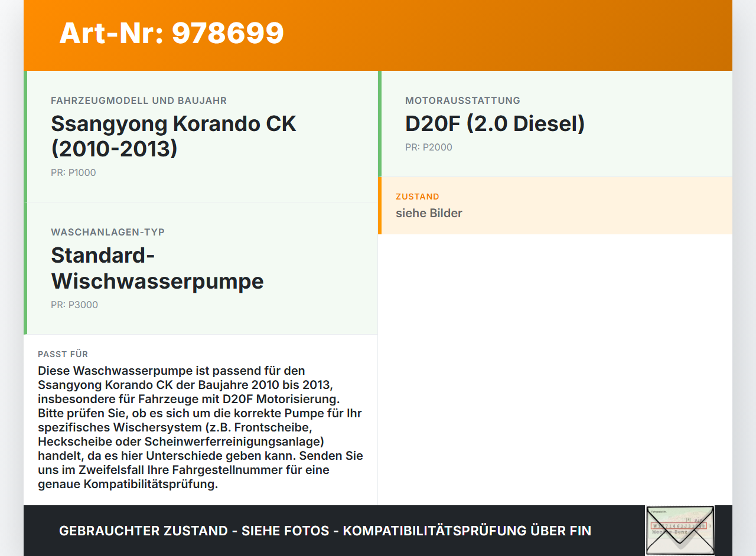Click the PASST FÜR section label
The height and width of the screenshot is (556, 756).
pyautogui.click(x=63, y=354)
